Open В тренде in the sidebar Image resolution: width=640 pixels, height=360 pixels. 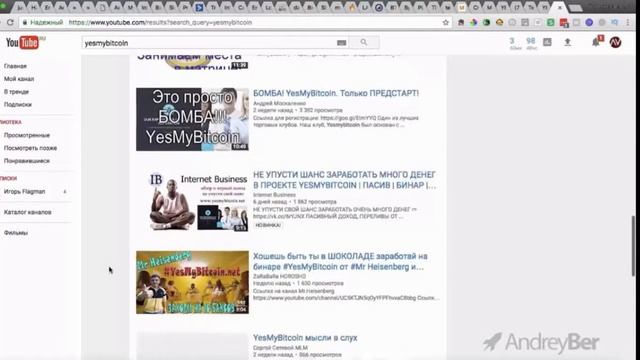(x=16, y=92)
